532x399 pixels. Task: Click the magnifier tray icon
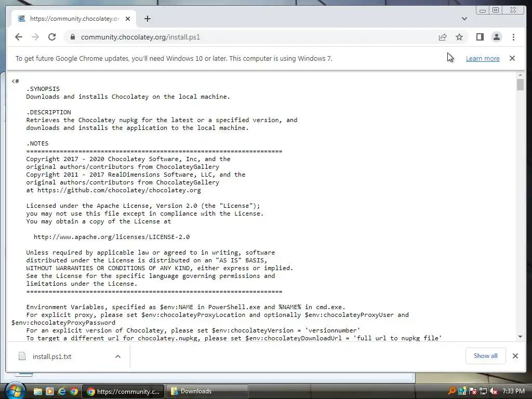pos(451,391)
